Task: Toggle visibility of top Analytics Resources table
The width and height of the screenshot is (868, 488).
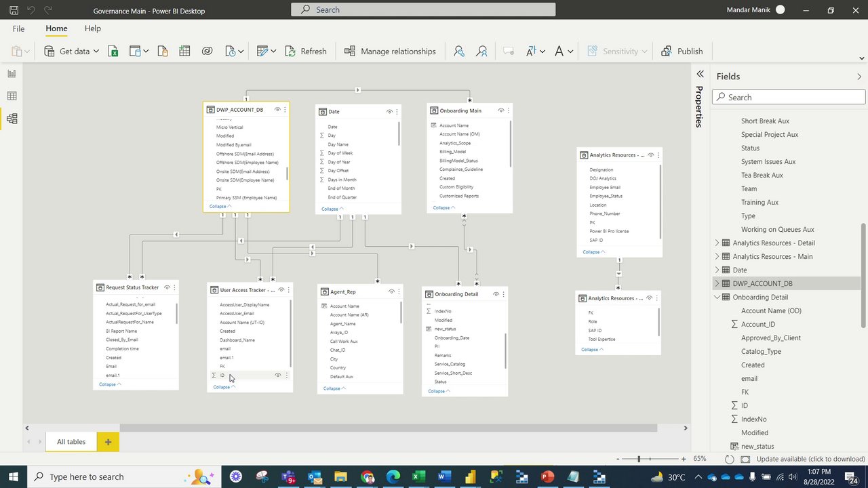Action: coord(650,155)
